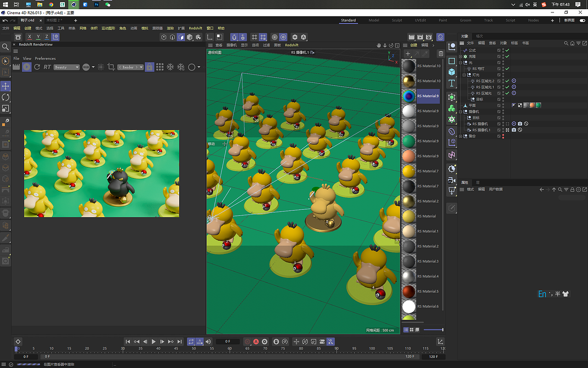Click the orange material tag on 平面
Image resolution: width=588 pixels, height=368 pixels.
532,105
